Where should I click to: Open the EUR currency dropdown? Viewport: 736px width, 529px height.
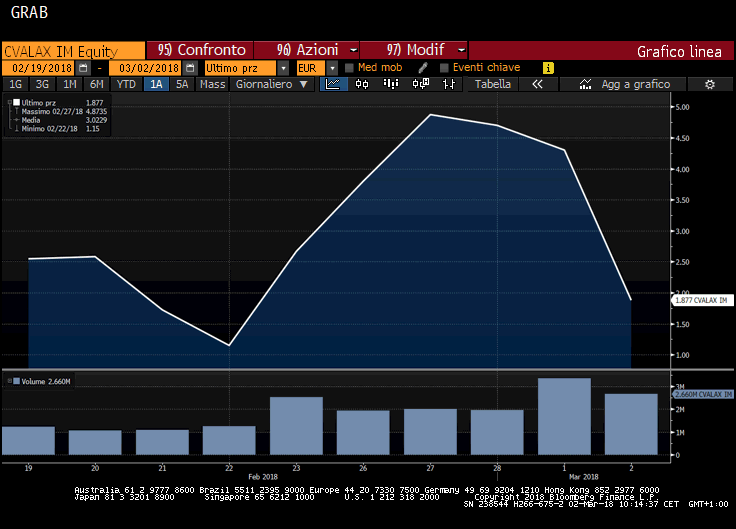click(x=333, y=68)
